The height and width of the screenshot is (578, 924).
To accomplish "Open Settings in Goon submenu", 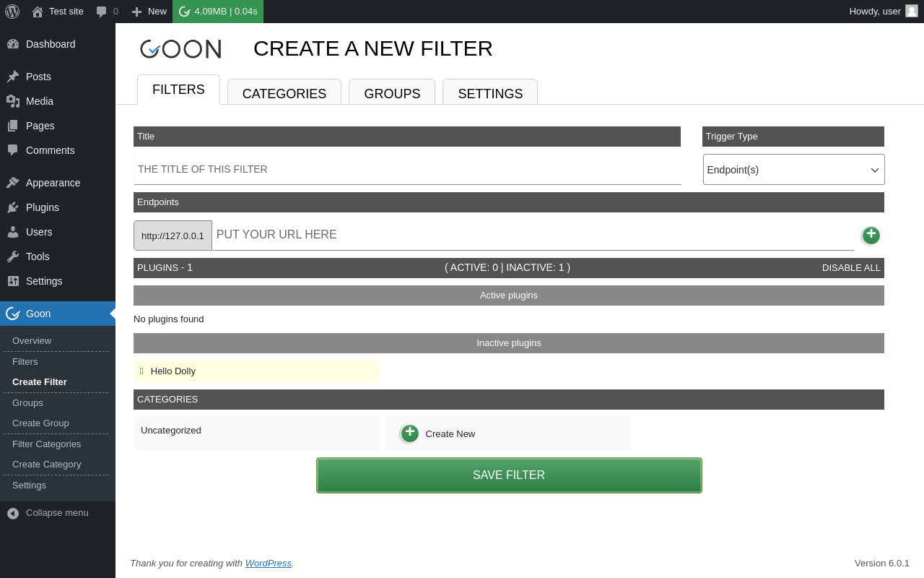I will coord(29,486).
